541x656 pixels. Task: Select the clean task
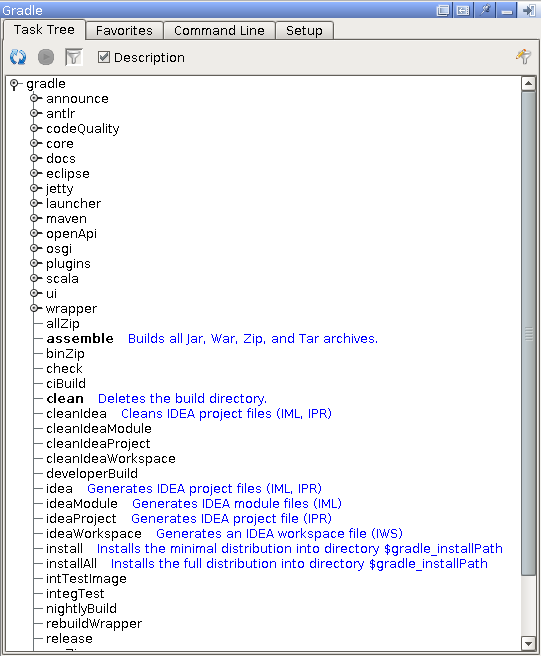(65, 399)
